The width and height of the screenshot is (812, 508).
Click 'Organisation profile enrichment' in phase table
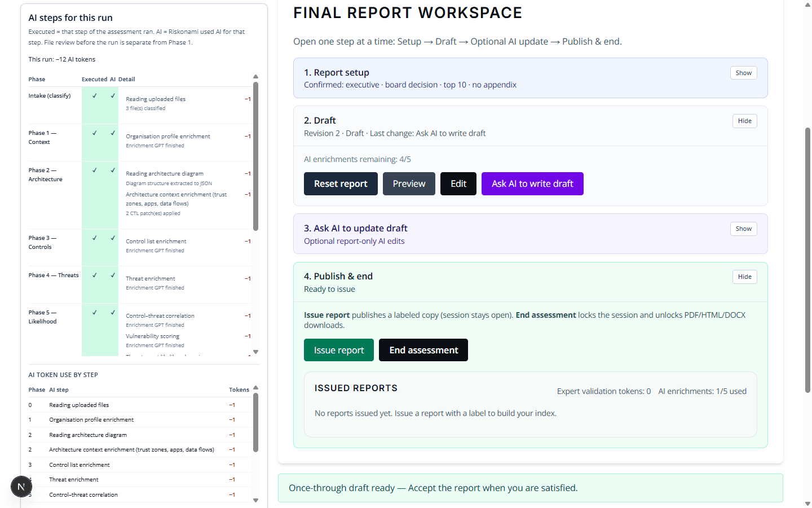(x=168, y=137)
